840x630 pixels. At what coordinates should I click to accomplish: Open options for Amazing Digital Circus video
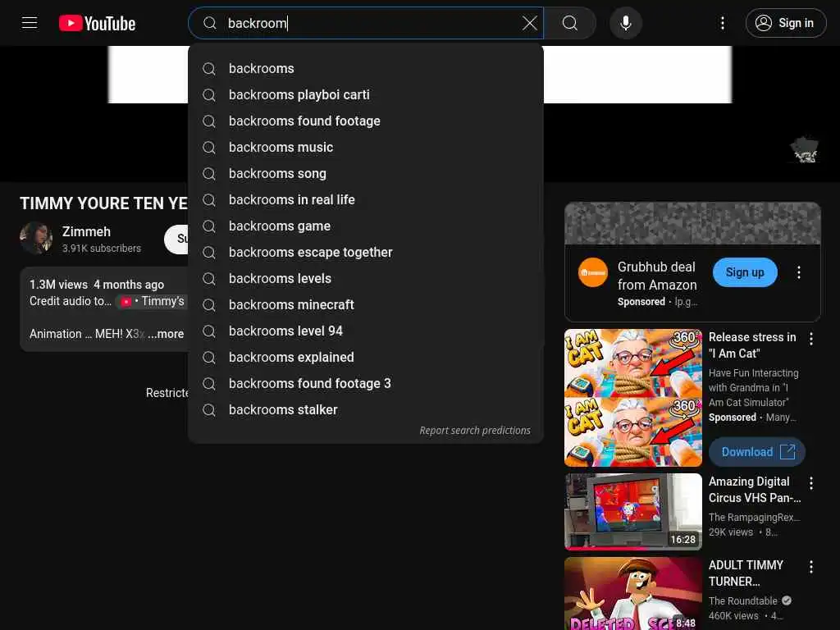811,482
